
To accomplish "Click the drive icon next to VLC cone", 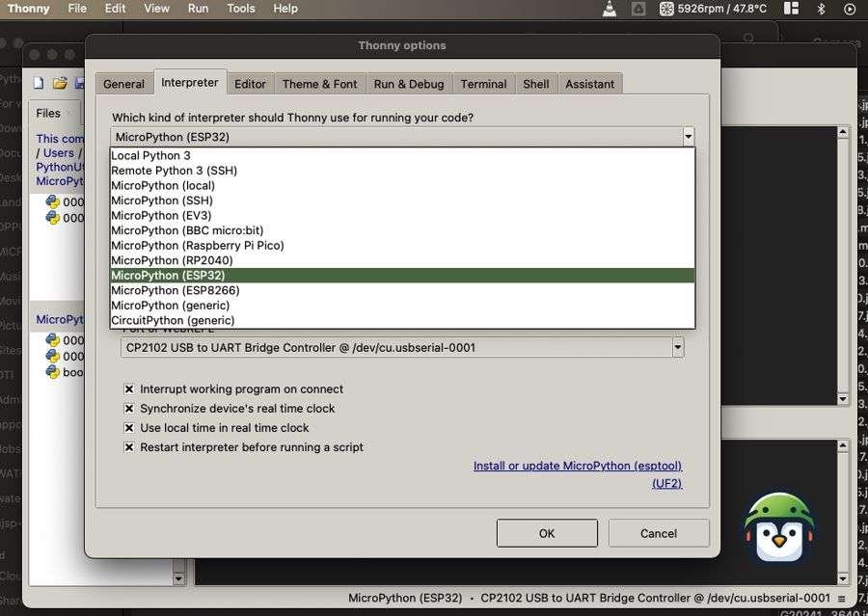I will (x=638, y=9).
